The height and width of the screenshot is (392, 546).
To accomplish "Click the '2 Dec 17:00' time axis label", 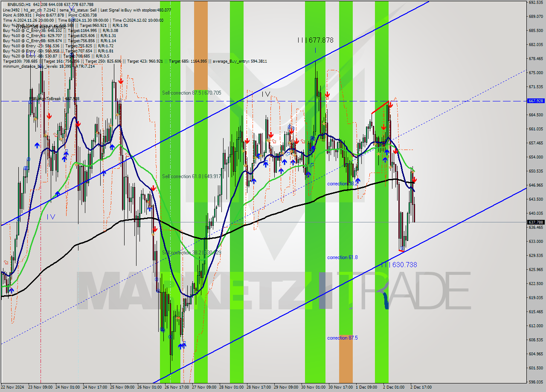I will pyautogui.click(x=422, y=387).
